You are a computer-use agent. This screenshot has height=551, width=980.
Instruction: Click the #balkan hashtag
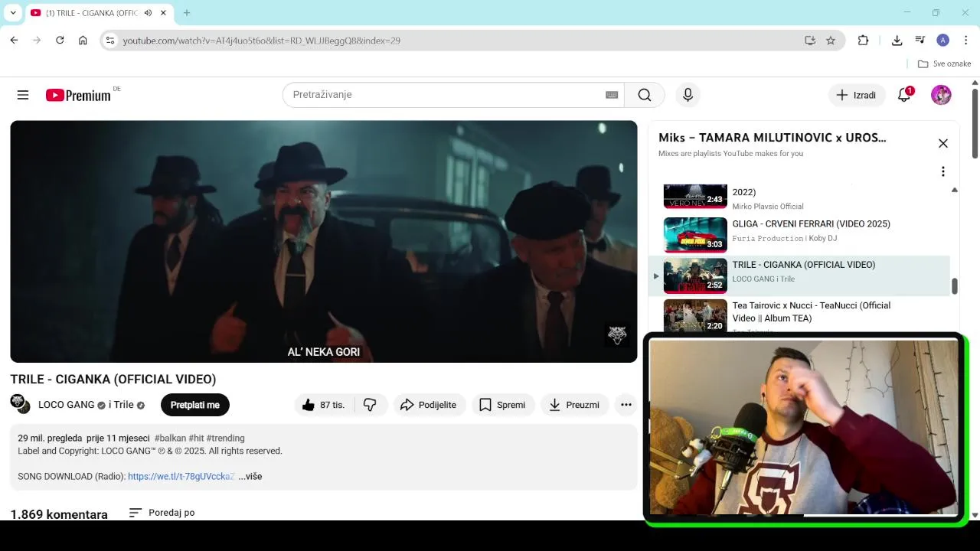[169, 439]
